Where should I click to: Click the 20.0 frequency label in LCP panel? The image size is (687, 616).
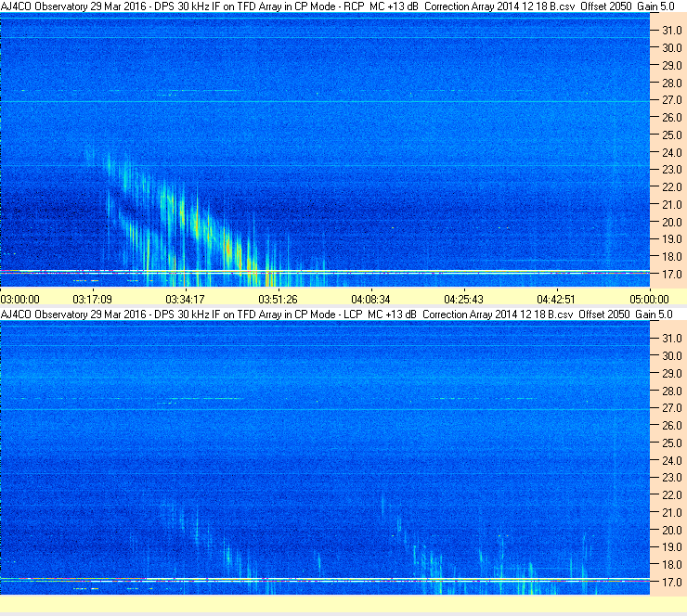(x=671, y=531)
